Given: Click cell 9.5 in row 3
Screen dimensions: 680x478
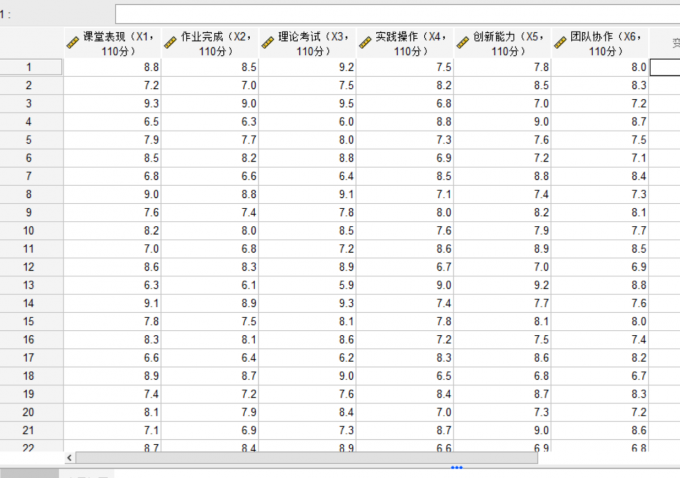Looking at the screenshot, I should tap(307, 104).
